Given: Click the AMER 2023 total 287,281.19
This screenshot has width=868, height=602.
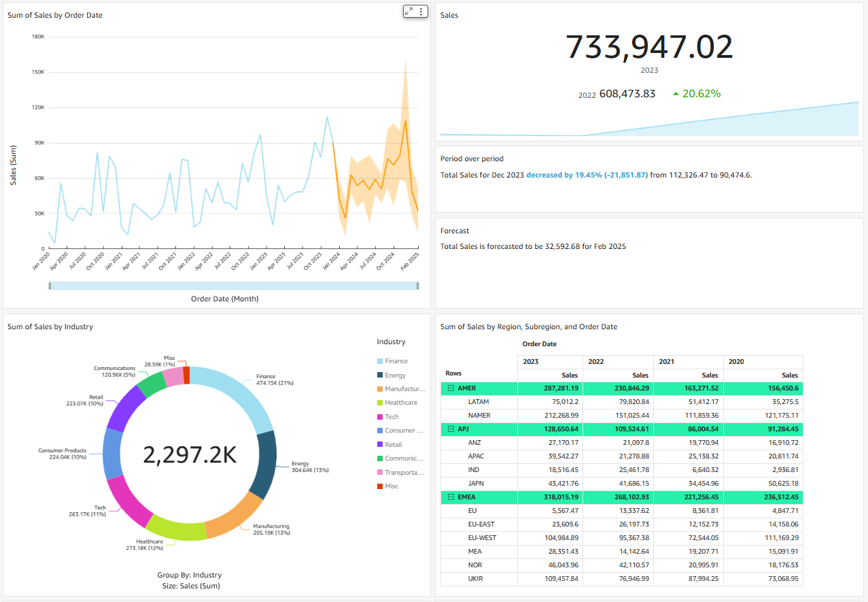Looking at the screenshot, I should 561,388.
